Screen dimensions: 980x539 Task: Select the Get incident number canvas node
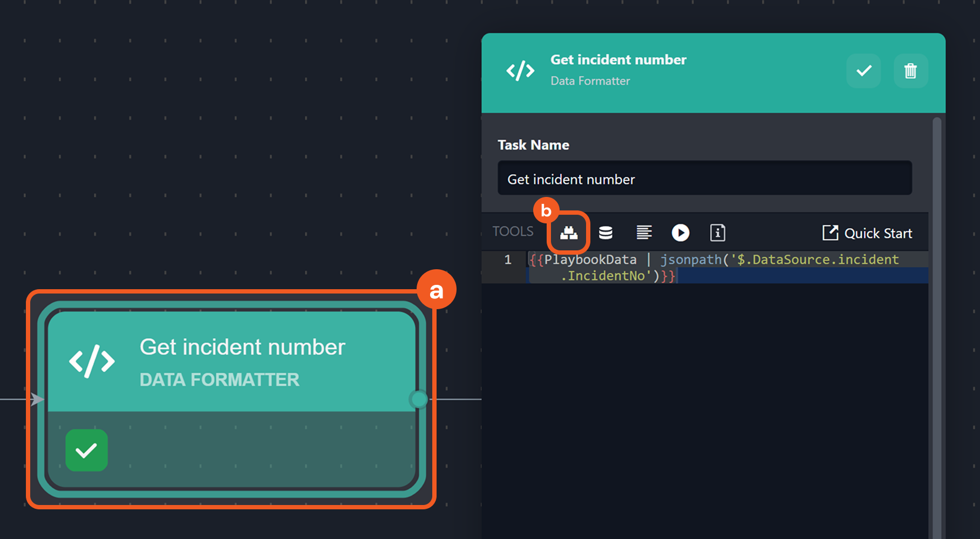[x=232, y=399]
